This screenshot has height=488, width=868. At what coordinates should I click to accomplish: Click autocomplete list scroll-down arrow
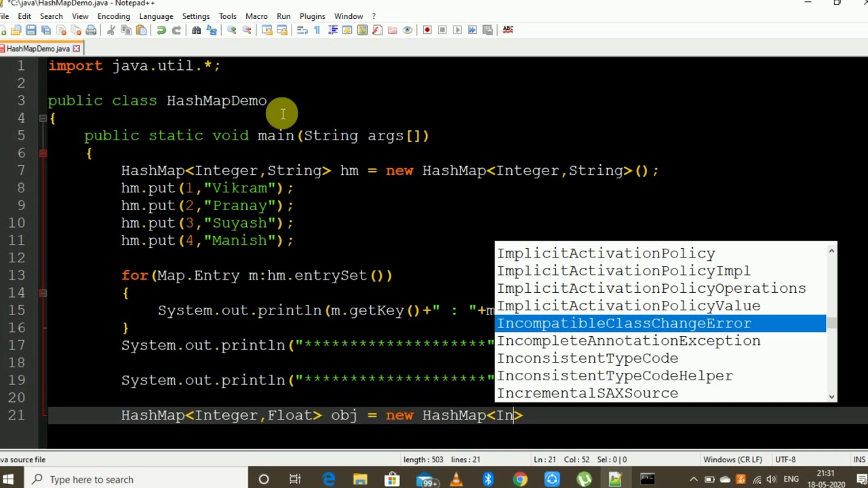(831, 396)
